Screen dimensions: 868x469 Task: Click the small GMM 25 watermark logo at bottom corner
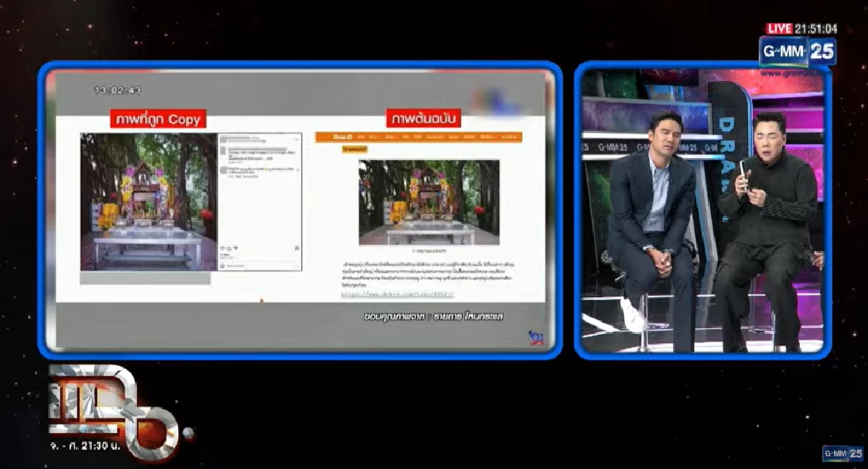click(x=842, y=453)
